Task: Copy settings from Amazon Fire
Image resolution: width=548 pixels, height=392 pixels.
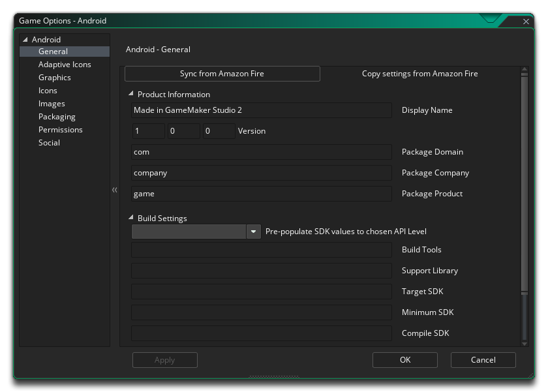Action: coord(419,73)
